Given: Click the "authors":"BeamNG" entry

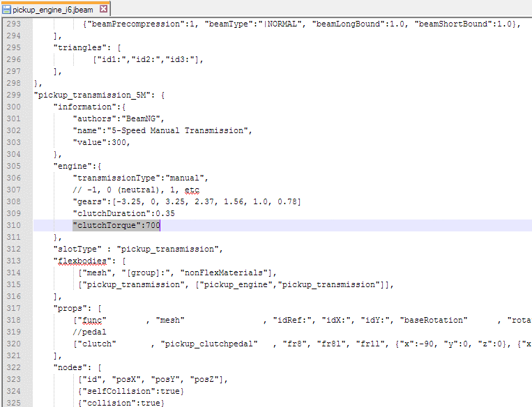Looking at the screenshot, I should pos(119,118).
